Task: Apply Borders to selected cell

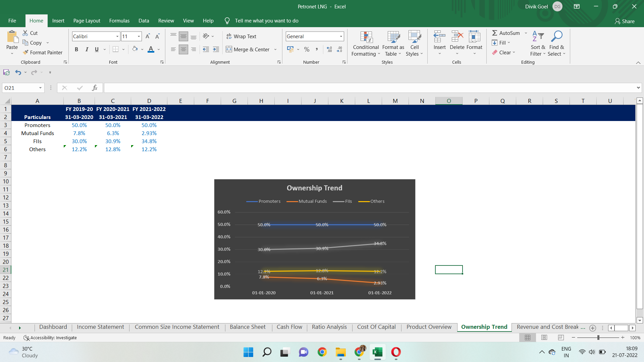Action: click(x=115, y=49)
